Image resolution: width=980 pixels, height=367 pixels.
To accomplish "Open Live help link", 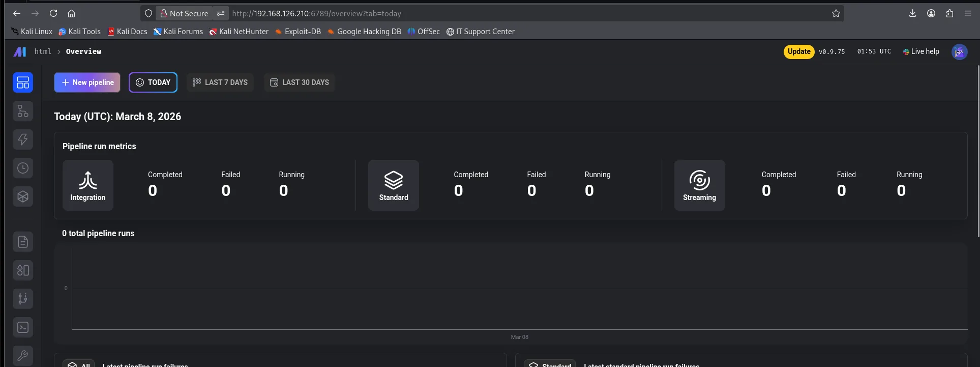I will click(921, 51).
